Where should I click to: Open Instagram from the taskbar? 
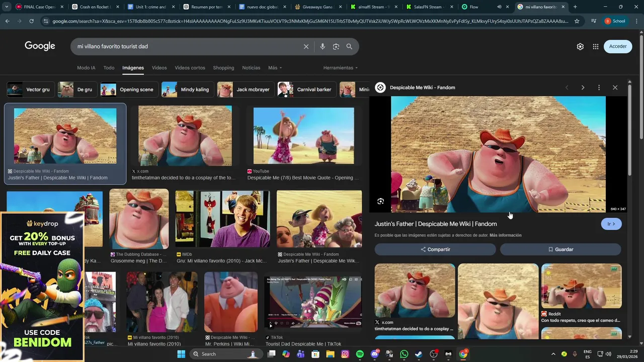[x=345, y=354]
